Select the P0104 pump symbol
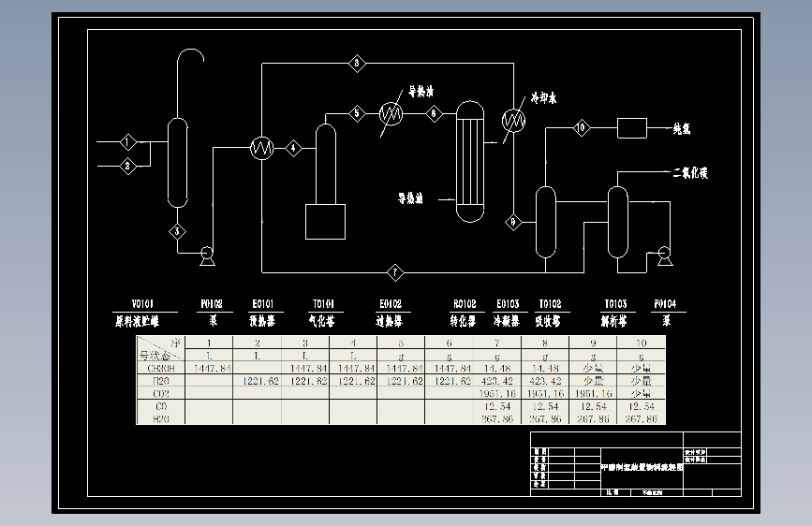 click(x=664, y=256)
